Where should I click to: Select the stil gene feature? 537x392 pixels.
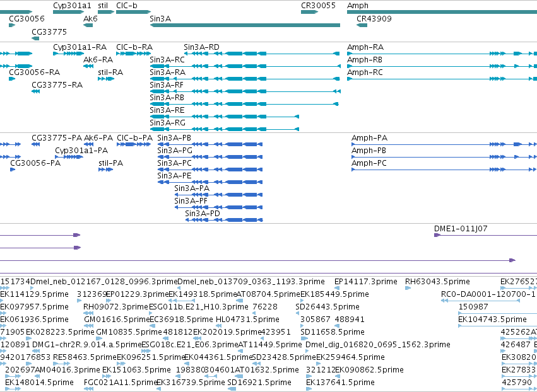106,13
